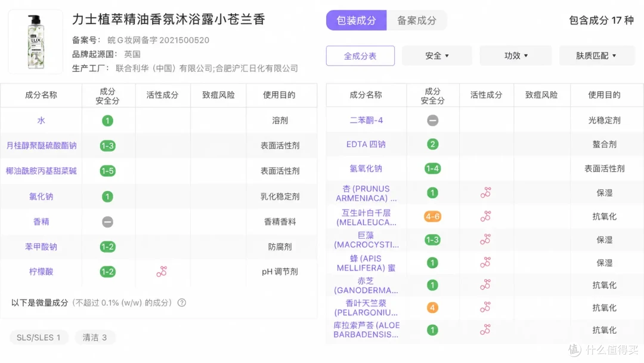Click pH 调节剂 purpose cell for 柠檬酸
This screenshot has height=363, width=644.
click(x=280, y=272)
